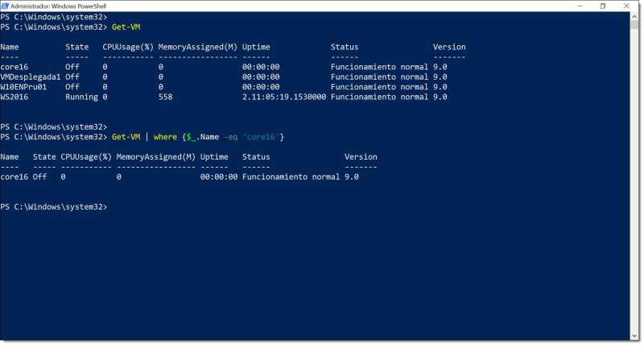644x345 pixels.
Task: Minimize the PowerShell window
Action: 580,6
